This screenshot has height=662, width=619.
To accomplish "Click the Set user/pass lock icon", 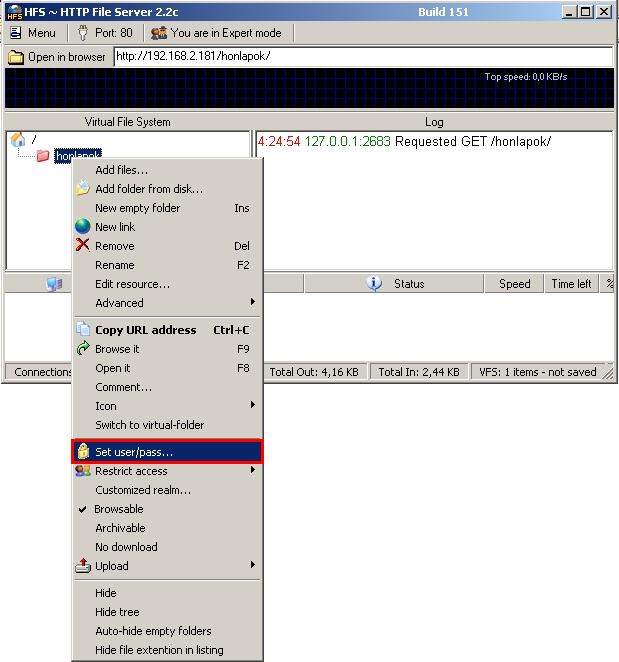I will (x=83, y=451).
